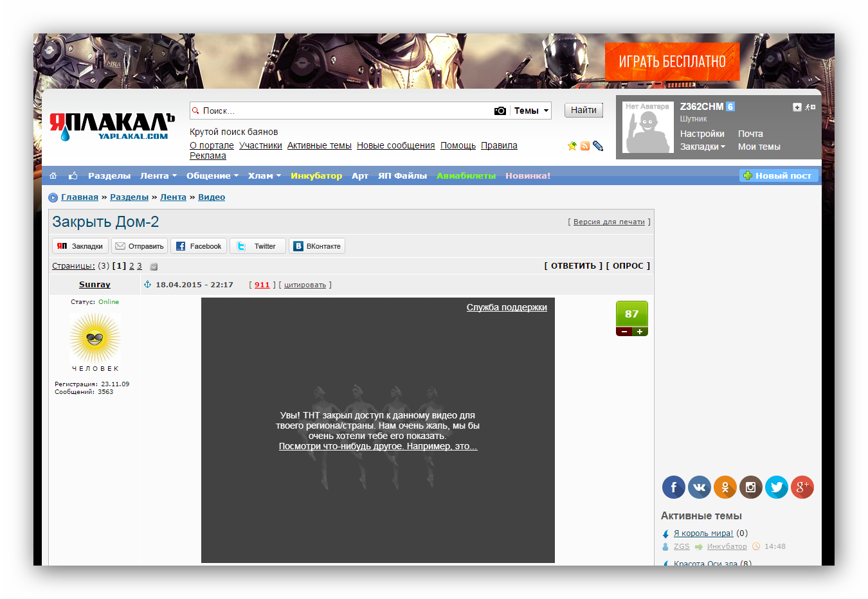Click the add-to-favorites star icon
Viewport: 868px width, 599px height.
point(572,146)
